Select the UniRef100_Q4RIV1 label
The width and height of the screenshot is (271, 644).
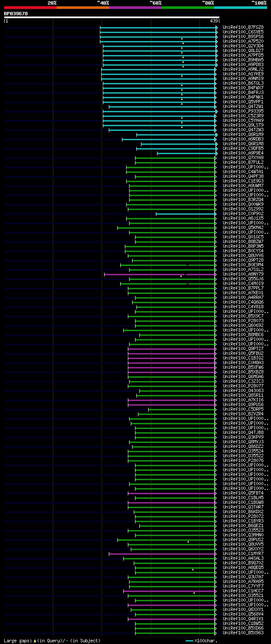pos(243,619)
